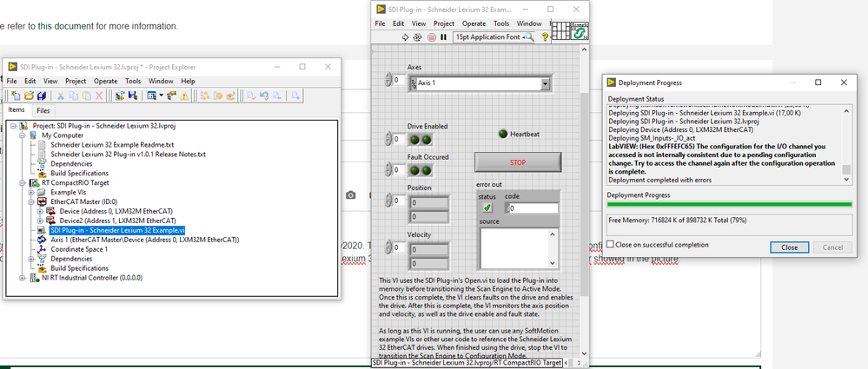Open the Tools menu in Project Explorer
Image resolution: width=868 pixels, height=369 pixels.
point(133,81)
